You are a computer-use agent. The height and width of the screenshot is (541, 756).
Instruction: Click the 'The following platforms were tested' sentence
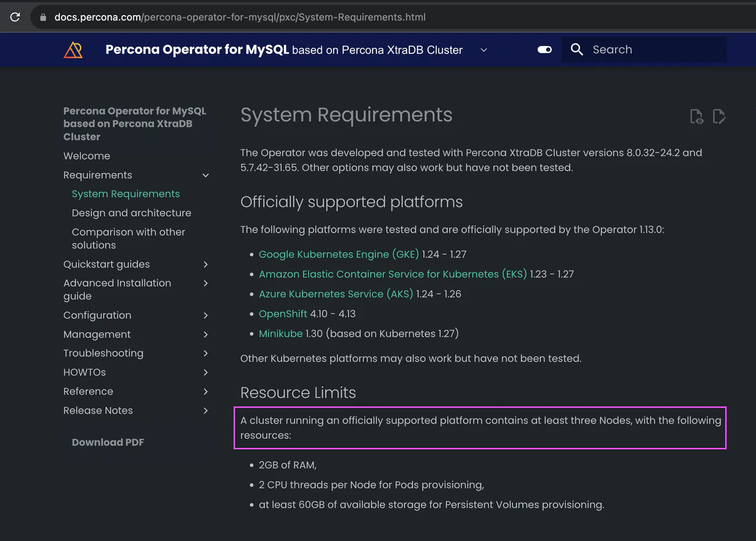453,230
